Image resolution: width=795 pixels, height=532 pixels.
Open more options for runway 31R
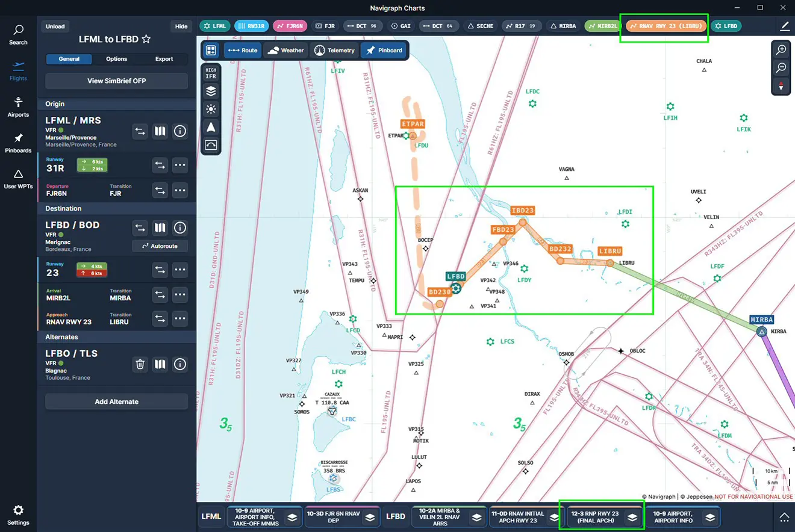tap(179, 165)
